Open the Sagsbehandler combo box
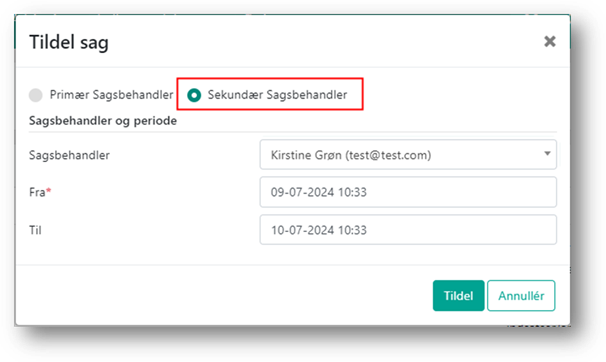Screen dimensions: 606x362 coord(408,155)
